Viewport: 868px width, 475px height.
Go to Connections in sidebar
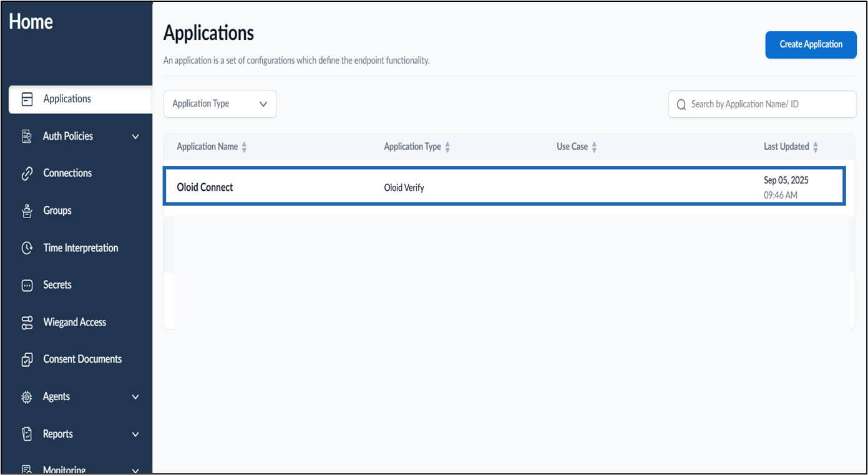(67, 173)
